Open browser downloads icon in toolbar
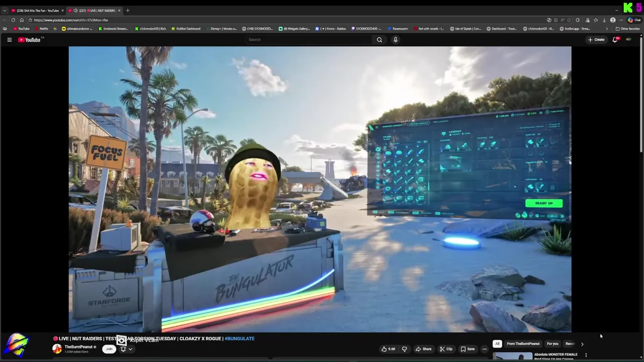Viewport: 644px width, 362px height. point(604,20)
